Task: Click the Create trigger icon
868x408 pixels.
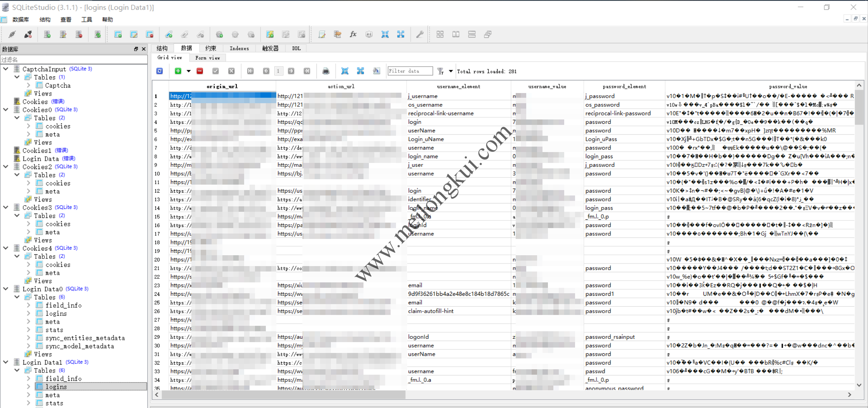Action: pyautogui.click(x=219, y=34)
